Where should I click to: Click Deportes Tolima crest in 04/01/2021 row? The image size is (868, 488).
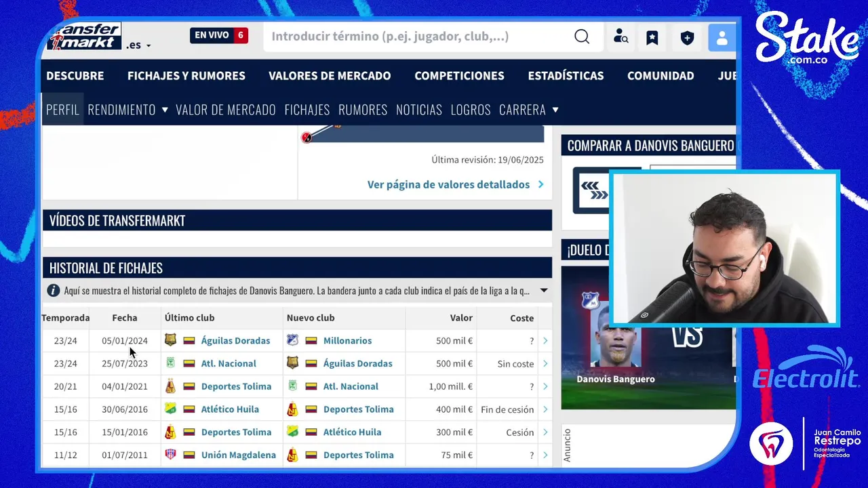pyautogui.click(x=170, y=386)
